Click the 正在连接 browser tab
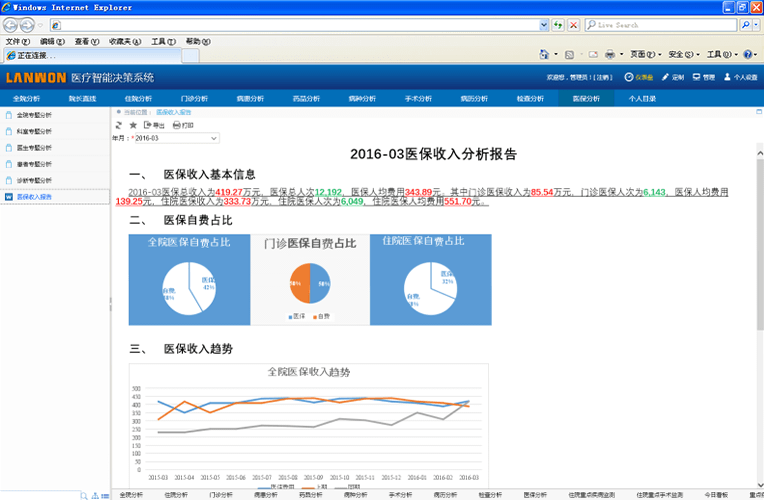This screenshot has width=764, height=500. (93, 56)
